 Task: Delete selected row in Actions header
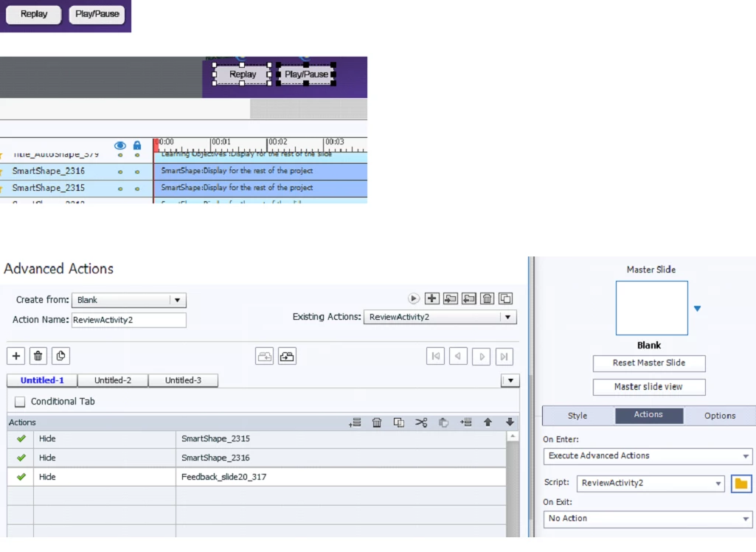pyautogui.click(x=377, y=422)
